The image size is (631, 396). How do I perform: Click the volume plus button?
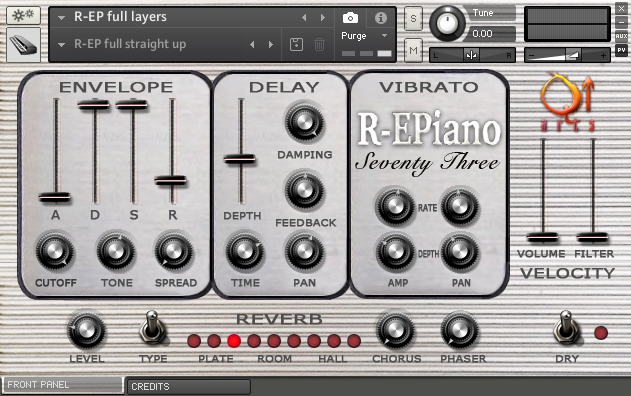tap(603, 56)
